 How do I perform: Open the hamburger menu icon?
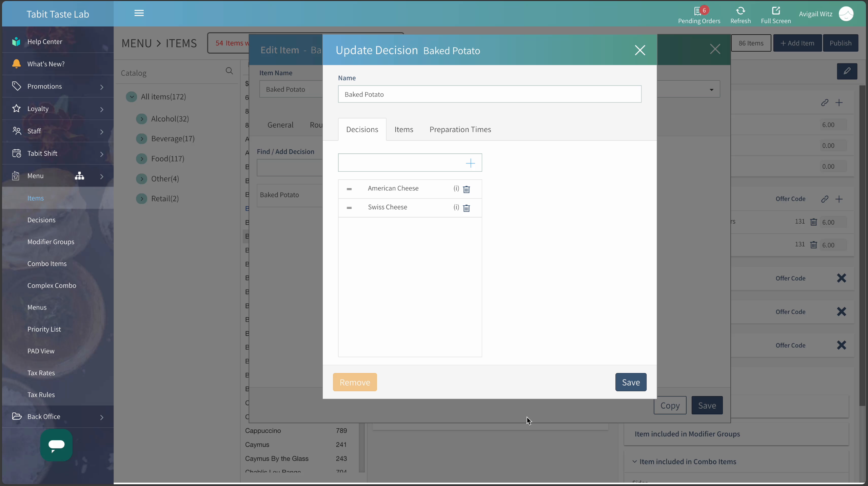click(x=139, y=13)
